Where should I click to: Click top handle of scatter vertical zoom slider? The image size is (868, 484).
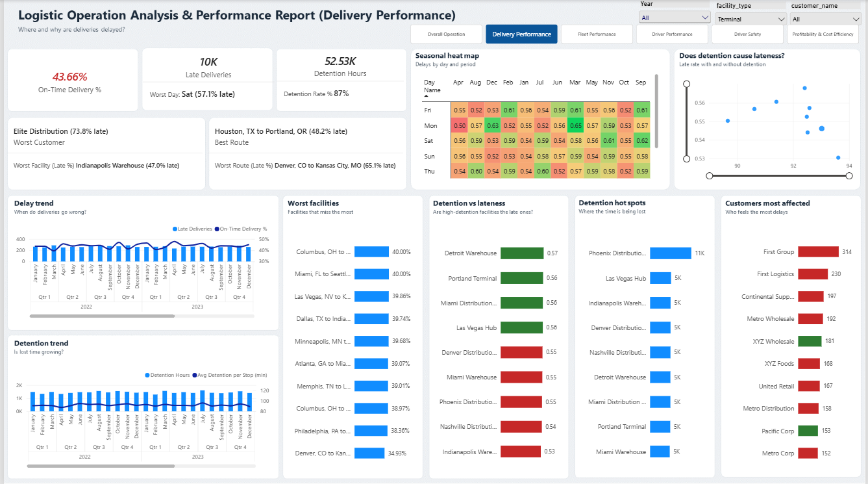(687, 84)
